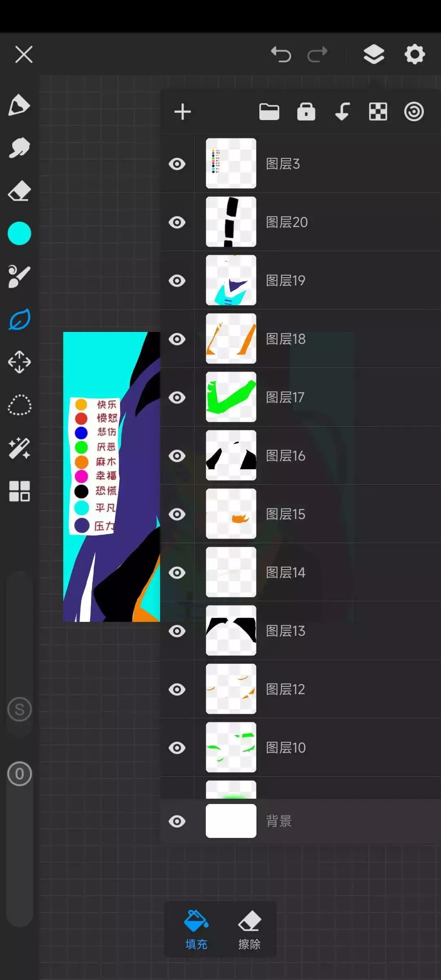Choose the smudge brush tool

pyautogui.click(x=19, y=148)
